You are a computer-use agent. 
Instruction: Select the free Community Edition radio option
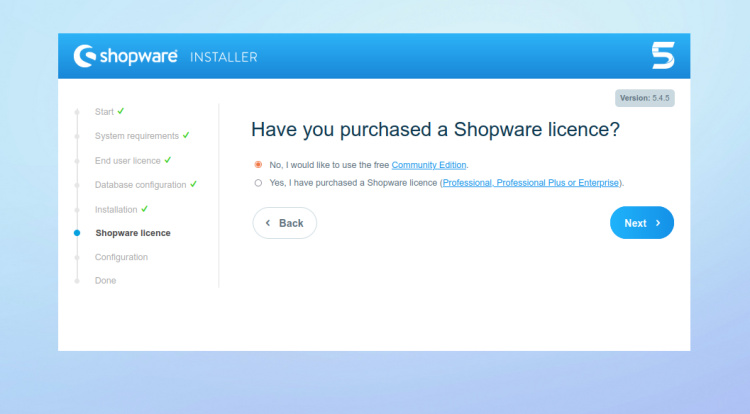(258, 164)
